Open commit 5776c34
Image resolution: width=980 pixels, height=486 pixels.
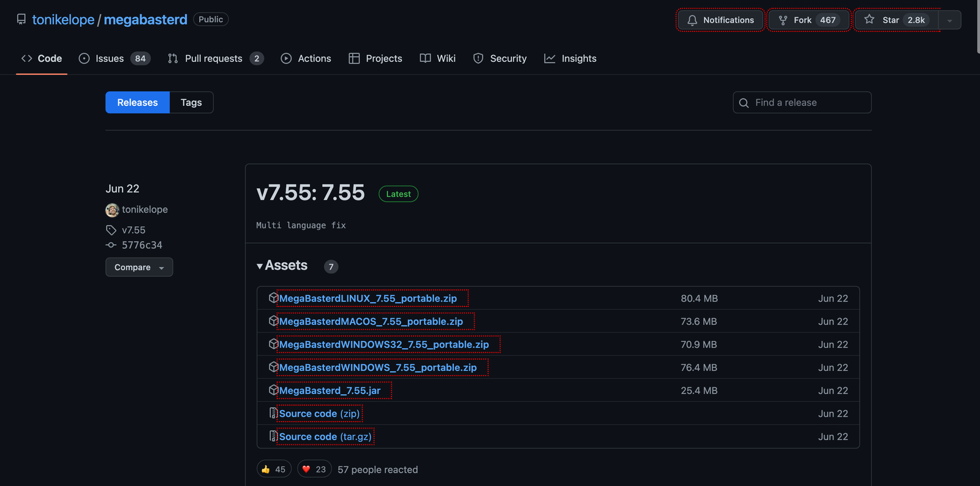[x=142, y=245]
